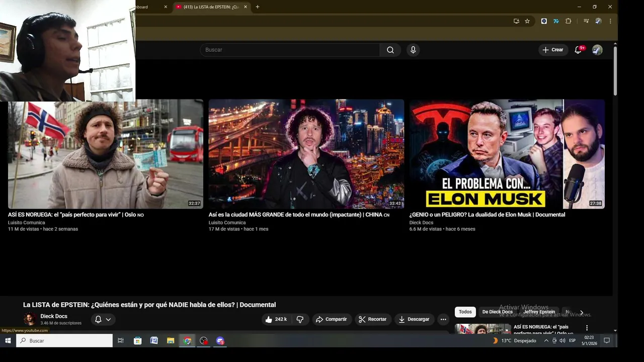Viewport: 644px width, 362px height.
Task: Click the Recortar clip button
Action: (x=373, y=319)
